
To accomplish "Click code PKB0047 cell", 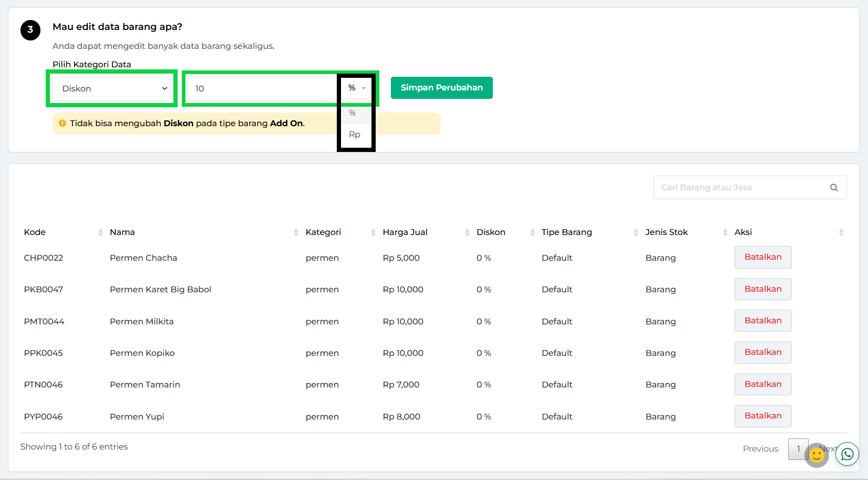I will pos(44,290).
